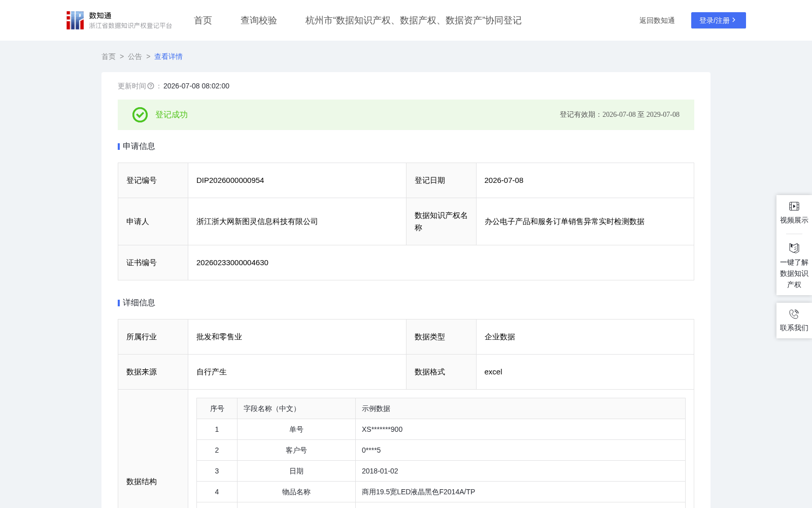Click the arrow in 登录/注册 button
Image resolution: width=812 pixels, height=508 pixels.
[x=734, y=20]
